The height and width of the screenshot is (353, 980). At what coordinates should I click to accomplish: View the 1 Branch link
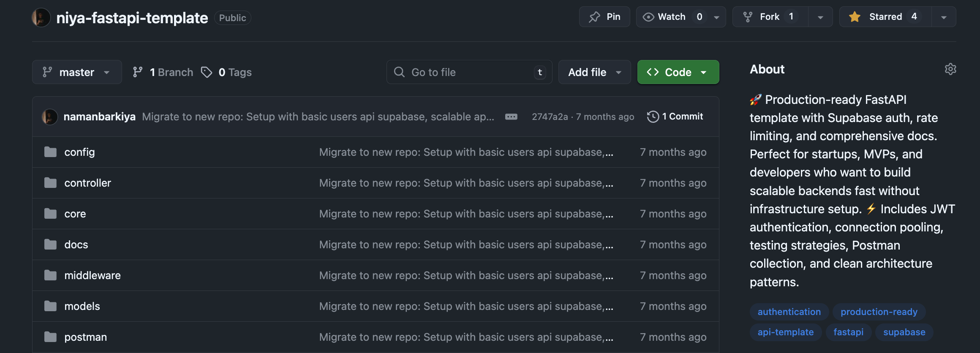(x=163, y=72)
